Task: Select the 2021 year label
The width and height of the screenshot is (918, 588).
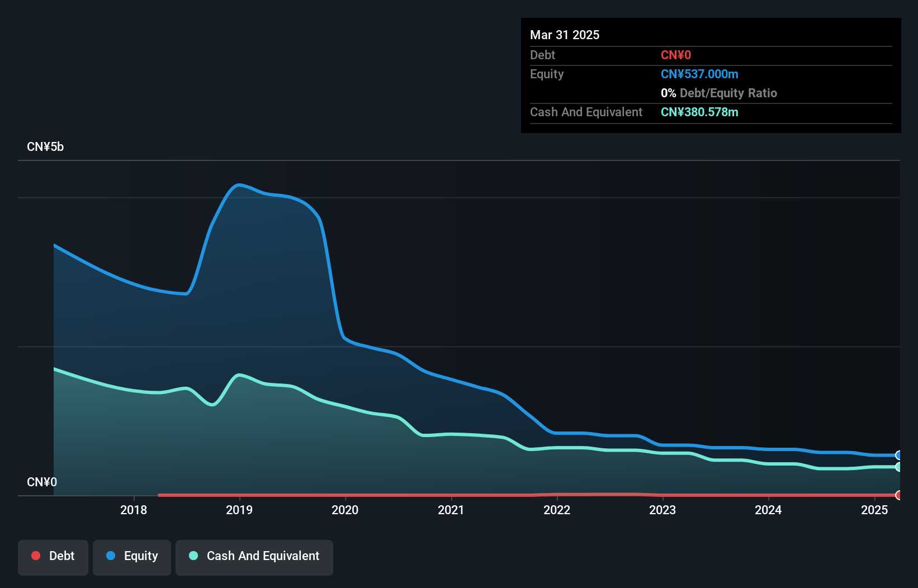Action: [x=452, y=510]
